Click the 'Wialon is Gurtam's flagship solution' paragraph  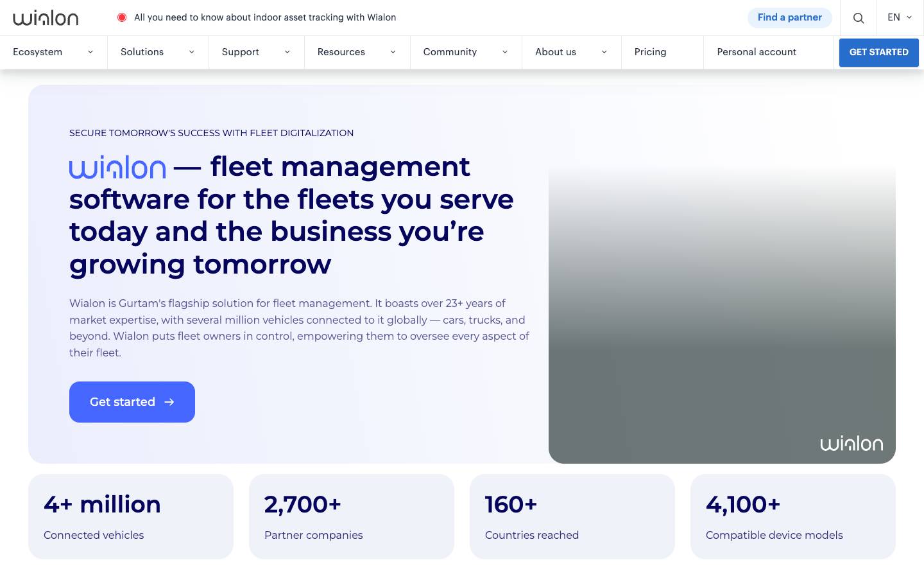click(299, 328)
